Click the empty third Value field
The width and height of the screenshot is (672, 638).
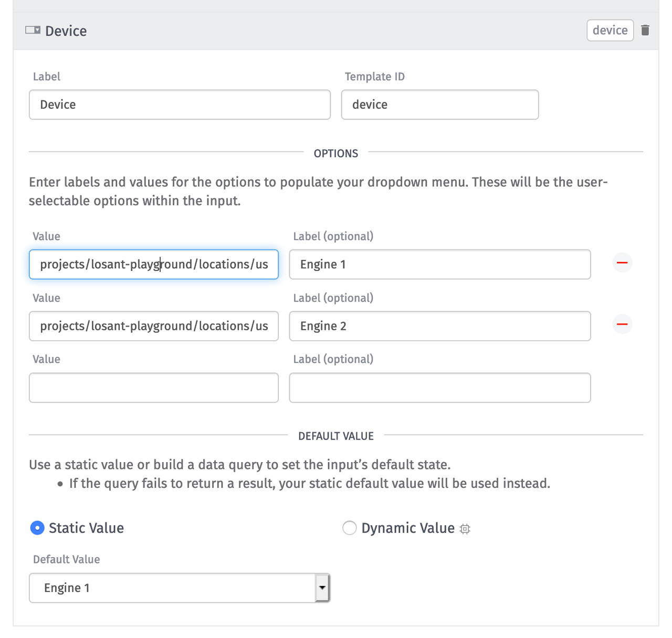click(x=153, y=388)
